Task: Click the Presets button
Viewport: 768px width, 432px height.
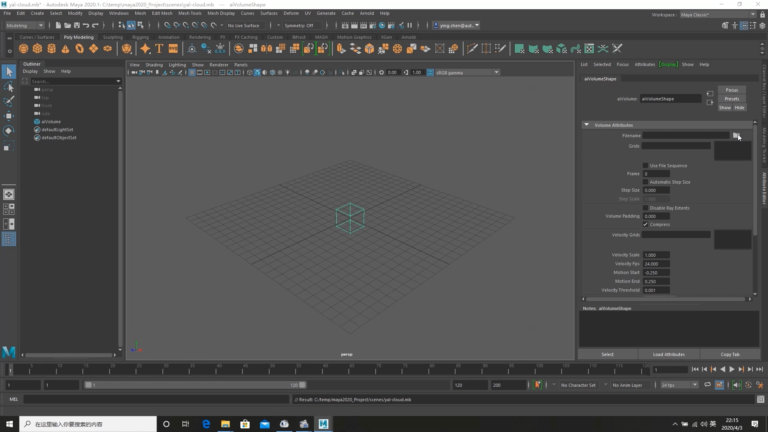Action: 732,99
